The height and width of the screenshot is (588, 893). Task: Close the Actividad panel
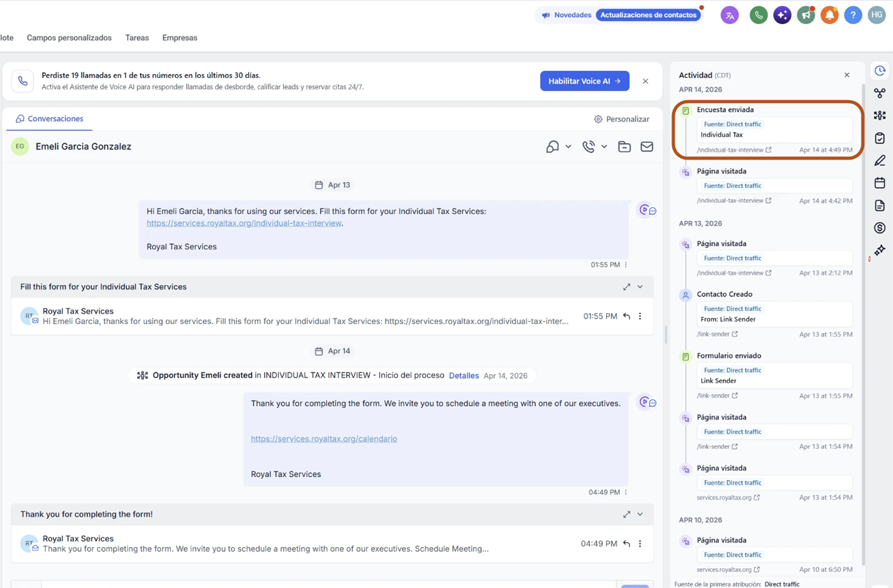click(x=847, y=75)
